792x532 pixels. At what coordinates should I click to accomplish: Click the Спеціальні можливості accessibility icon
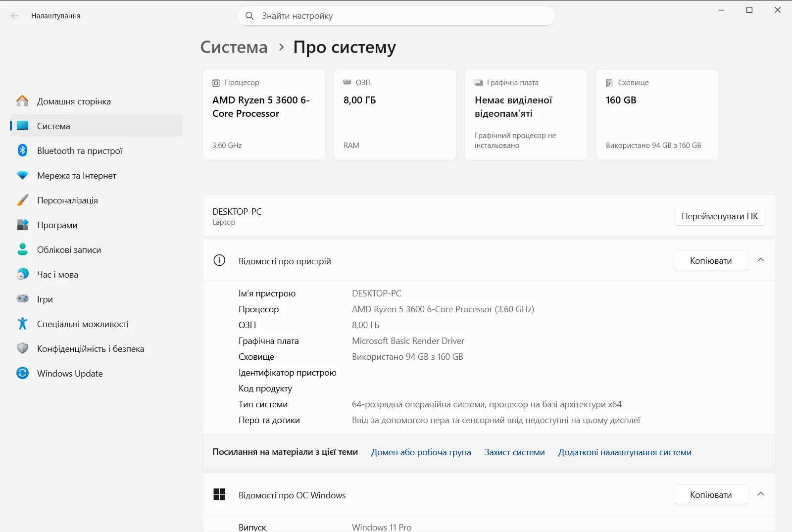[23, 324]
